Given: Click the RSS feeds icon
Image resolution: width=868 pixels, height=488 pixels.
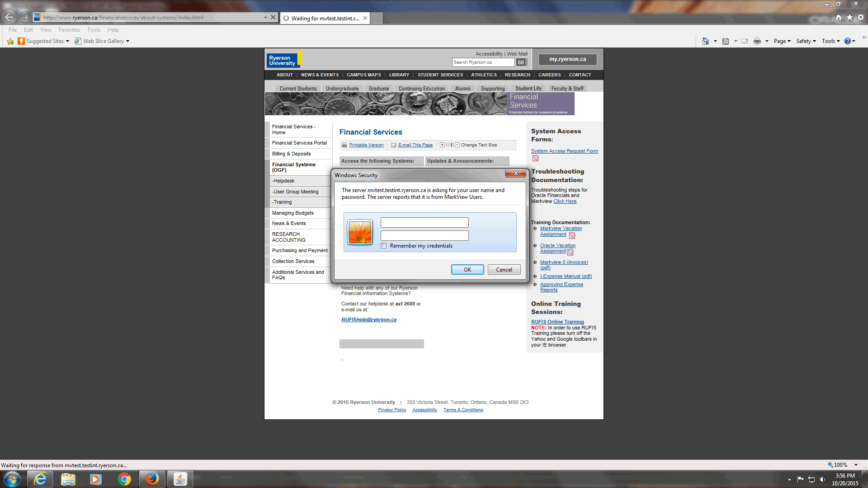Looking at the screenshot, I should click(726, 41).
